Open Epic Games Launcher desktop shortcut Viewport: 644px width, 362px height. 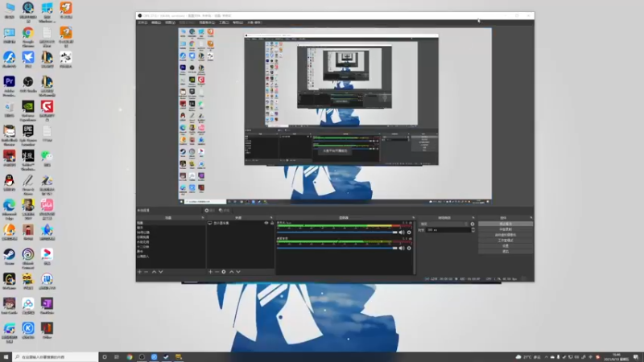pyautogui.click(x=28, y=135)
